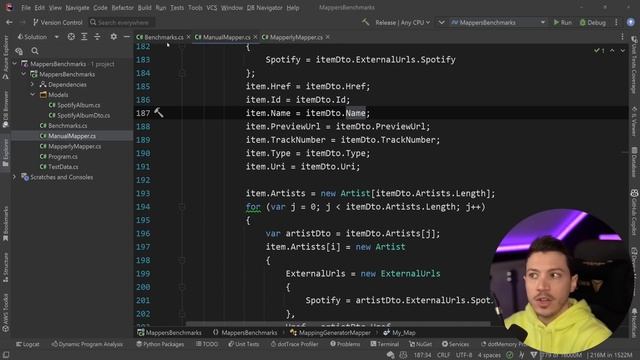Collapse the Models folder
640x360 pixels.
coord(33,95)
